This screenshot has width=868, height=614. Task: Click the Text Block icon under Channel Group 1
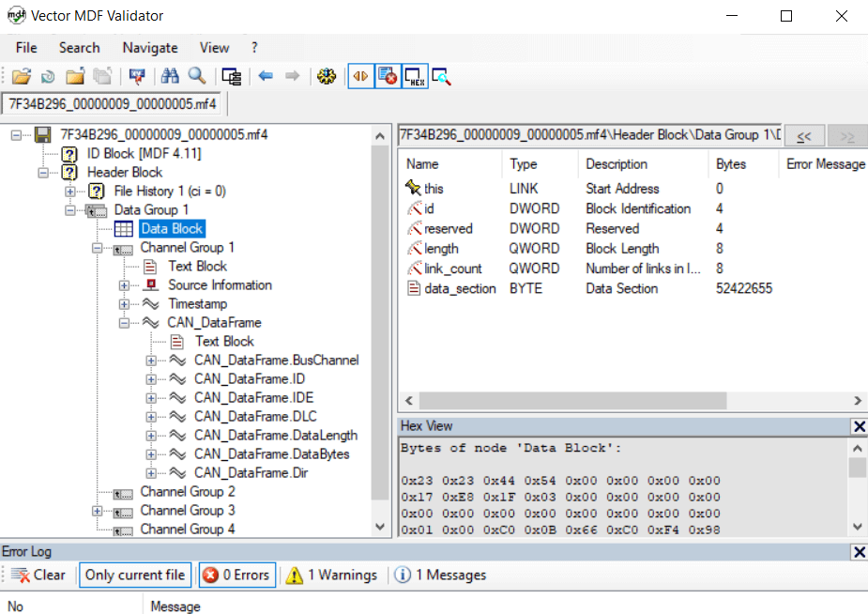[x=150, y=267]
